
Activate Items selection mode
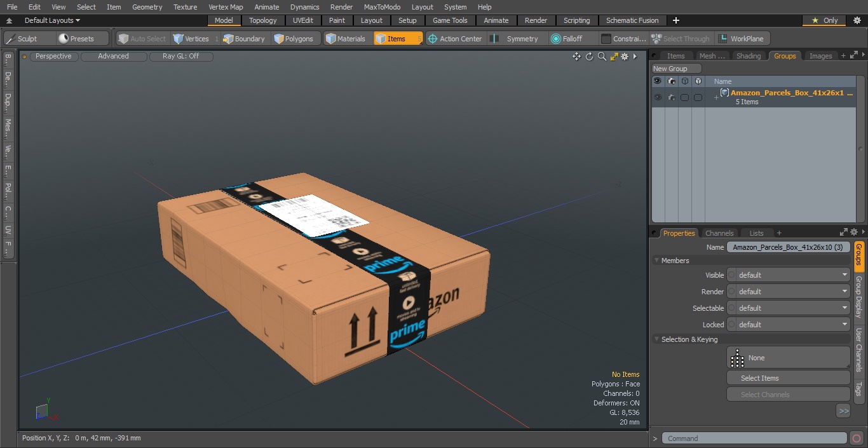398,39
